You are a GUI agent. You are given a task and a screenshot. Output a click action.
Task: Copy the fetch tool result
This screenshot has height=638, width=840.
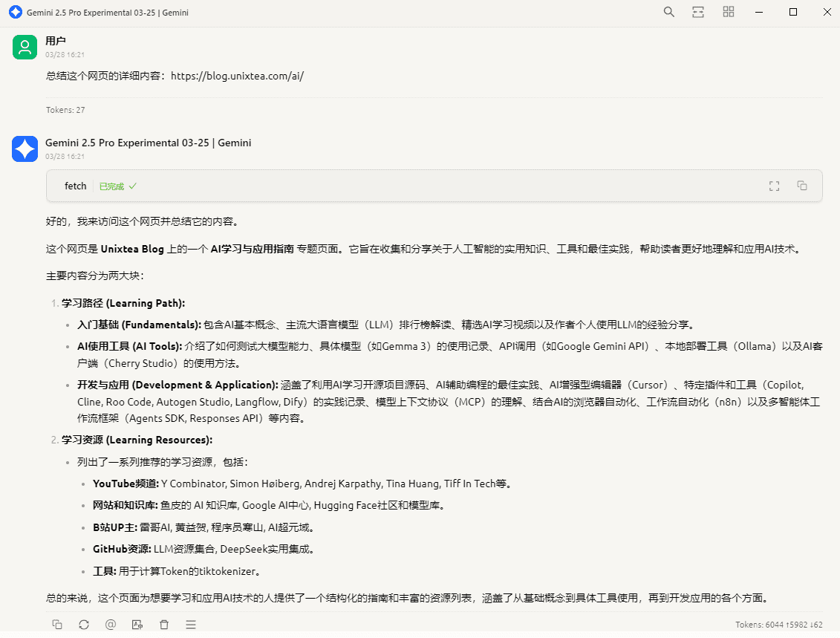click(x=802, y=186)
